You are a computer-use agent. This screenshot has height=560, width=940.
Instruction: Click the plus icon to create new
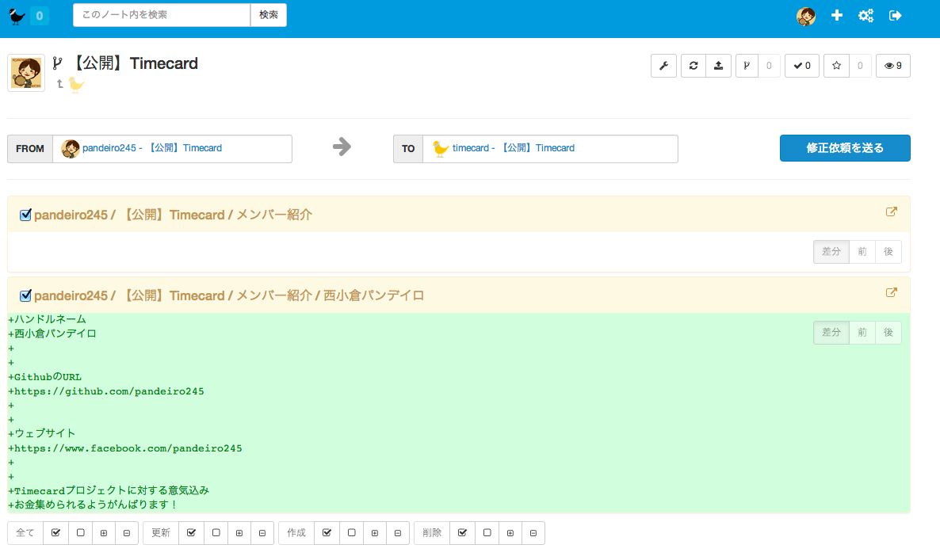point(837,16)
